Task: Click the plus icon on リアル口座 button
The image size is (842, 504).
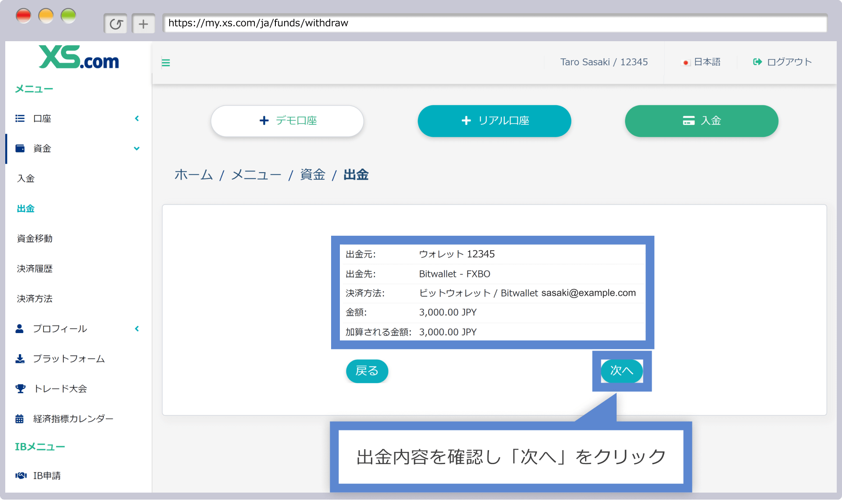Action: pos(466,121)
